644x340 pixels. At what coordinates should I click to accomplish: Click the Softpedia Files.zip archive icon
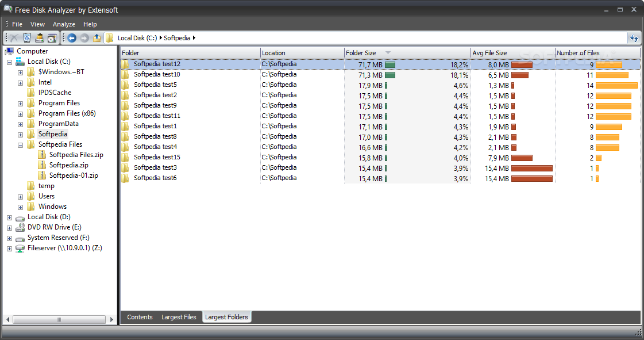(42, 155)
